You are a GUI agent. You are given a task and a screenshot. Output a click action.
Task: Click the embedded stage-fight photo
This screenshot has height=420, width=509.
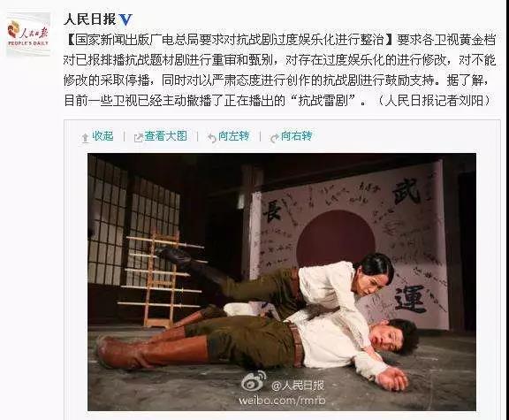pyautogui.click(x=282, y=282)
